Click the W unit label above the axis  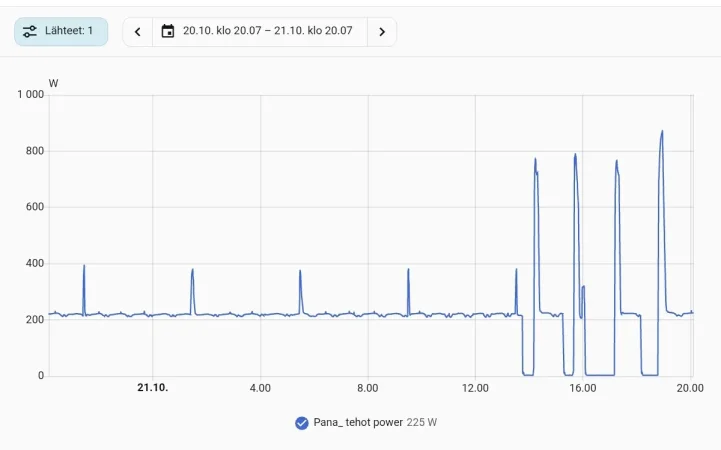point(53,84)
